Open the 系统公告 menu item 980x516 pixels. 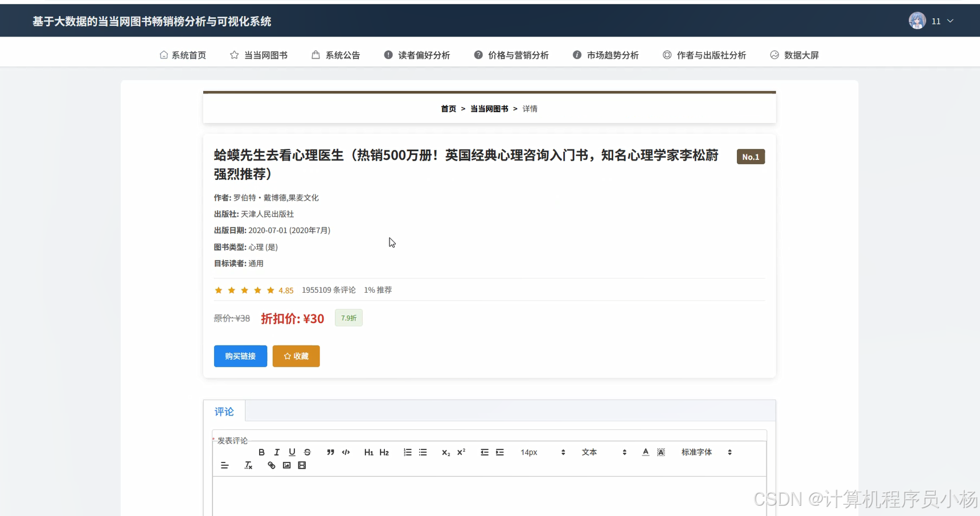[x=336, y=55]
